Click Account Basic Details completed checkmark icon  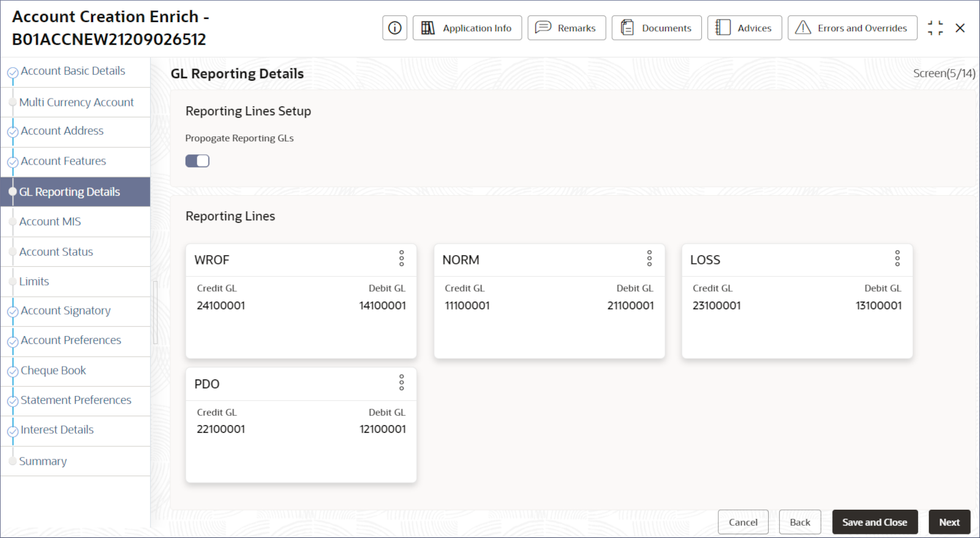click(x=12, y=73)
